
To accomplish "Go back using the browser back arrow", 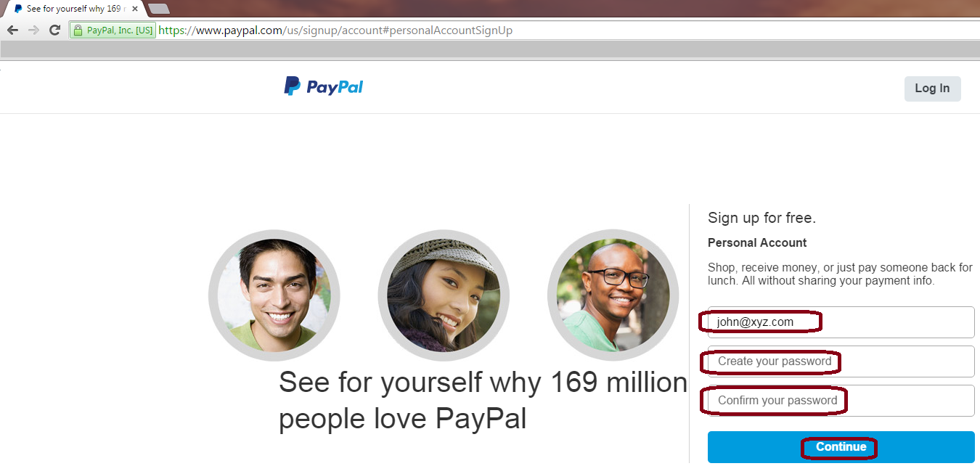I will [x=12, y=30].
